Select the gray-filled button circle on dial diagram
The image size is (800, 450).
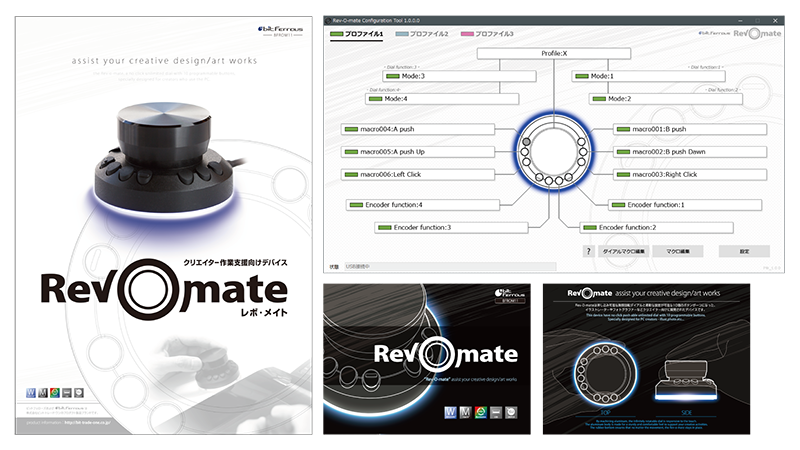[x=526, y=142]
